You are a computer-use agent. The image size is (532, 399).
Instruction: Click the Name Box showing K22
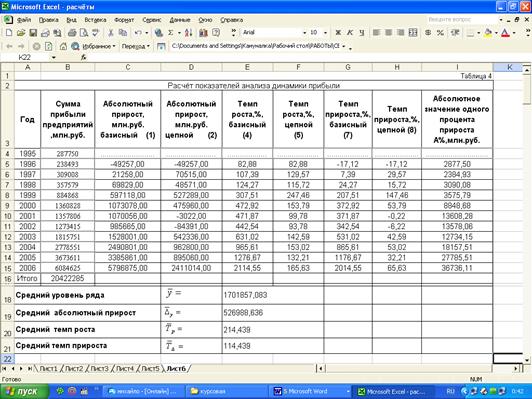pyautogui.click(x=34, y=57)
